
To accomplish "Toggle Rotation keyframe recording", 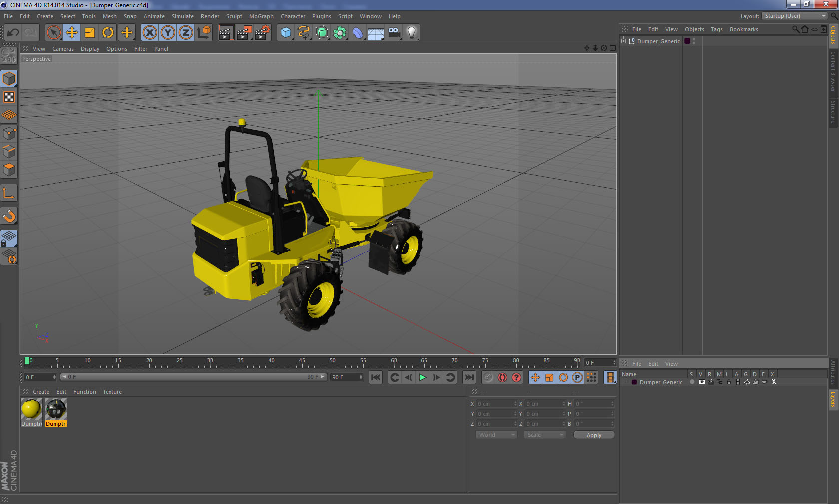I will click(563, 377).
